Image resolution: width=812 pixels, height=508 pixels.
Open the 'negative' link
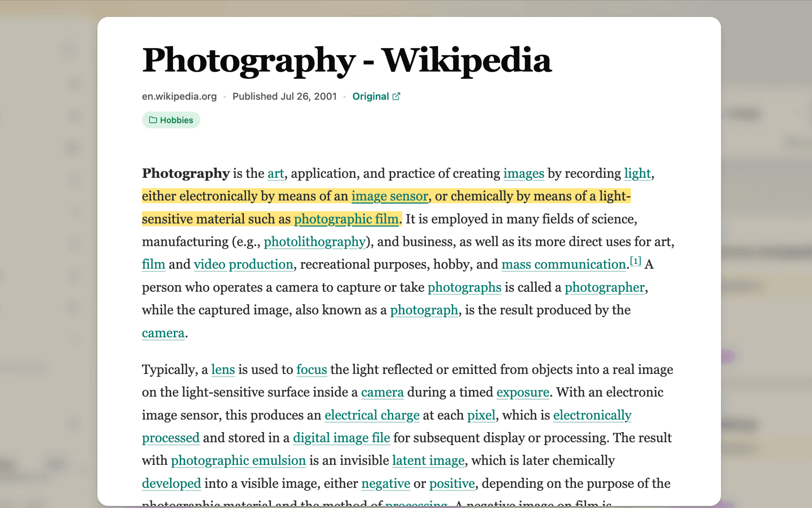click(x=385, y=484)
